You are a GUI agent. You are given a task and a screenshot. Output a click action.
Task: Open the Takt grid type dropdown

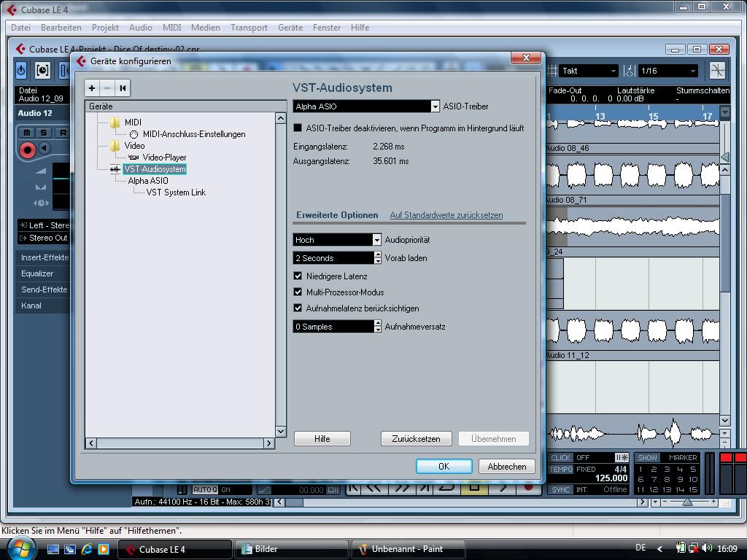point(589,71)
